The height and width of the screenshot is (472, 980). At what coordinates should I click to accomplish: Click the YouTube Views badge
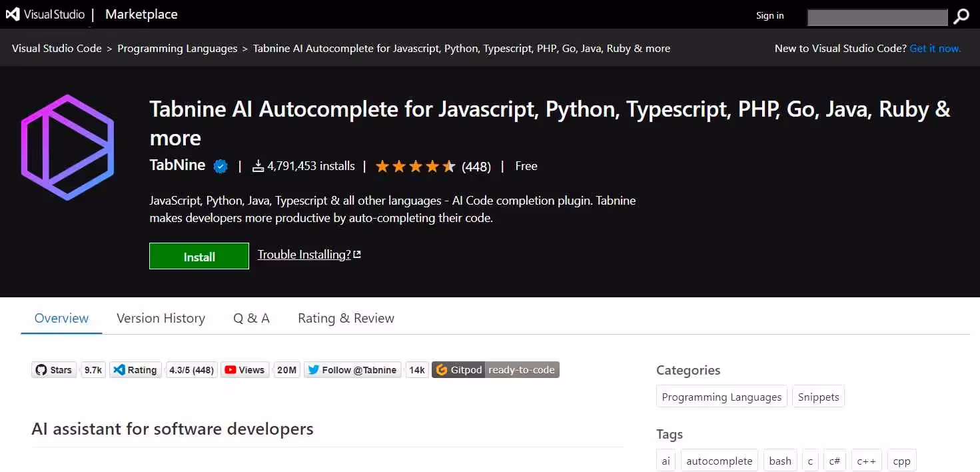[x=245, y=370]
